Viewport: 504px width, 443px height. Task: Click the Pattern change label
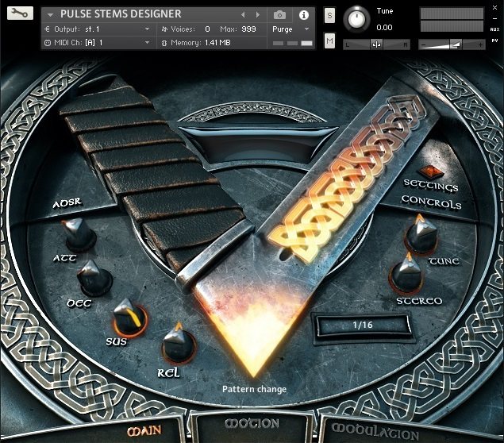(254, 389)
